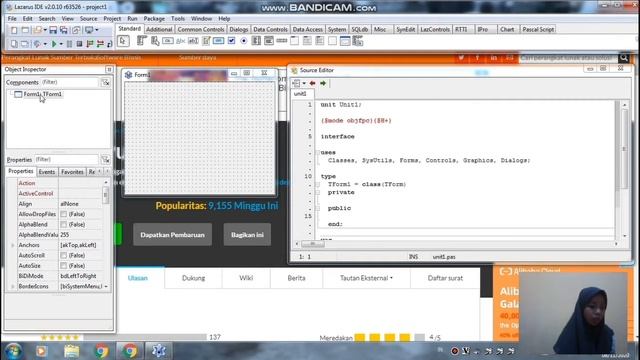Pick the TToggleBox component icon
Image resolution: width=640 pixels, height=360 pixels.
point(219,41)
